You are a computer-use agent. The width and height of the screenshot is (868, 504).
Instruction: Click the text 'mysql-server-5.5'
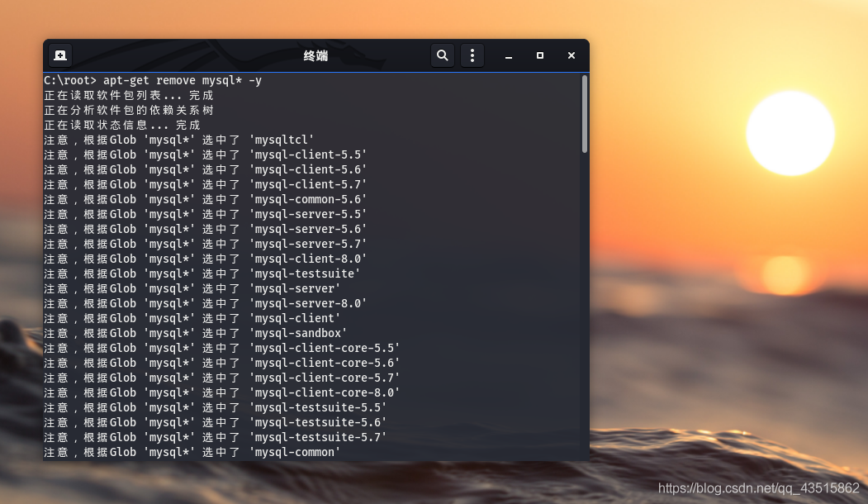pos(308,214)
